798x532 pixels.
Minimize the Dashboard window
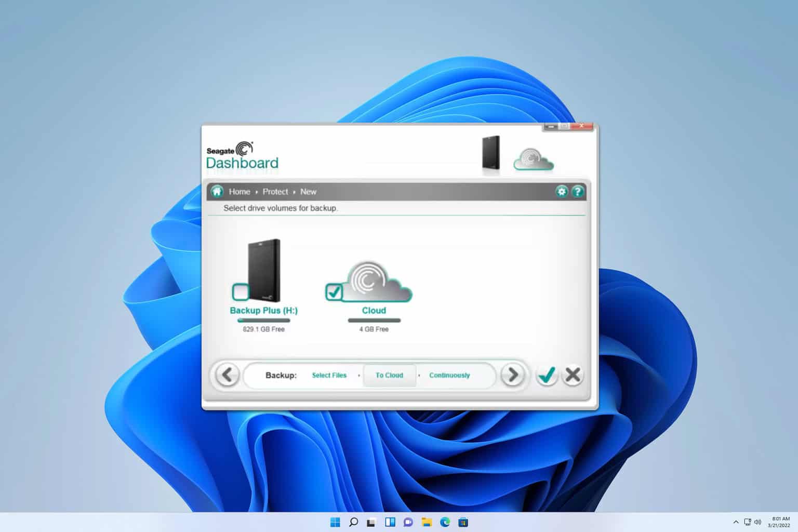pos(552,126)
